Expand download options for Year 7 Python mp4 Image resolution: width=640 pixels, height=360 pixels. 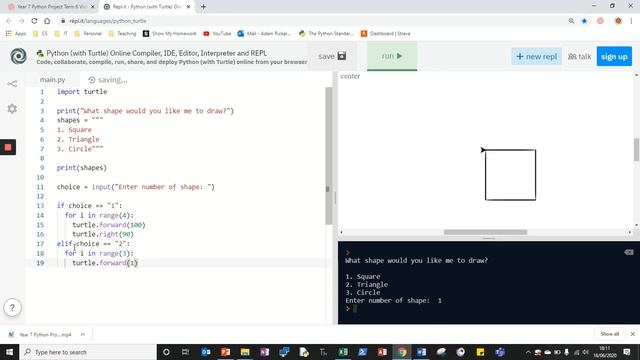[83, 335]
